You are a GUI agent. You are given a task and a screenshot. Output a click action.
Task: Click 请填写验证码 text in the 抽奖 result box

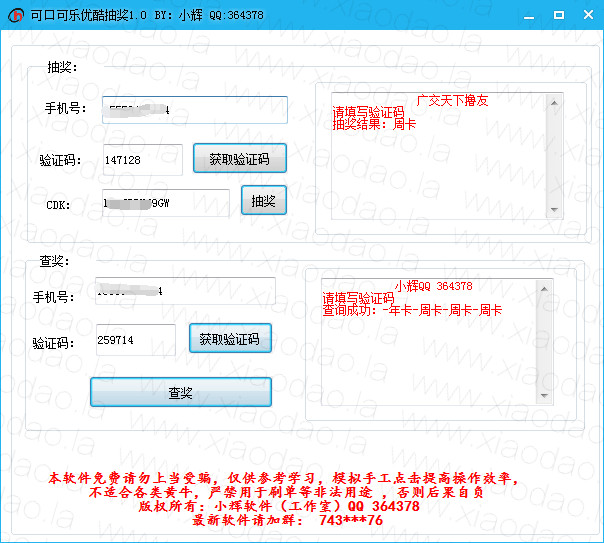tap(368, 112)
